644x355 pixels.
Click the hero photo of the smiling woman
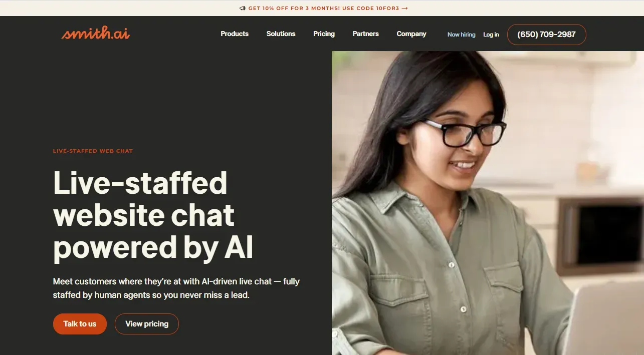(x=488, y=203)
